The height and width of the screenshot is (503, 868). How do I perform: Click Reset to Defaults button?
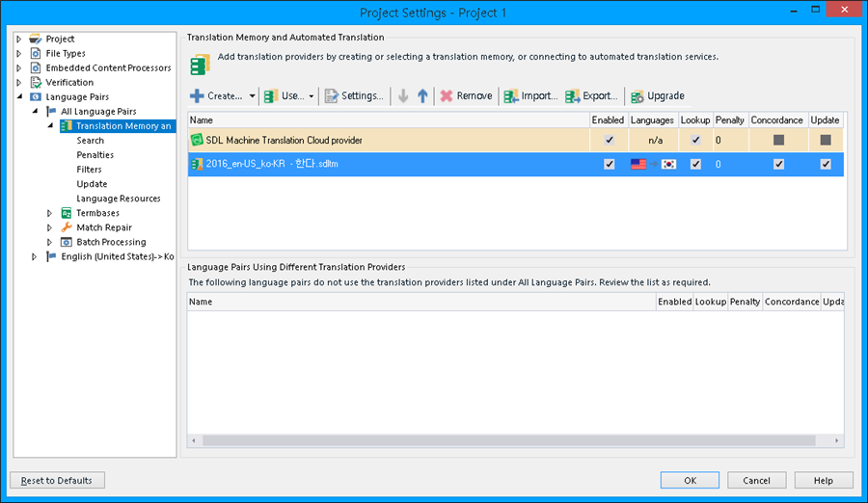tap(57, 480)
